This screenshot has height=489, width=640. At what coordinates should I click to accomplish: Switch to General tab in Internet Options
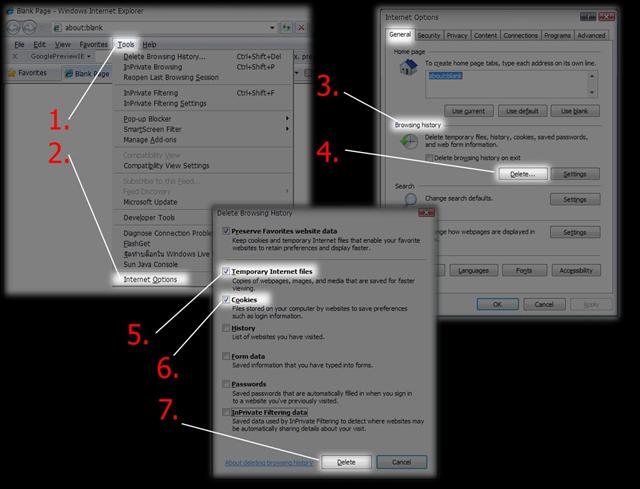[400, 35]
